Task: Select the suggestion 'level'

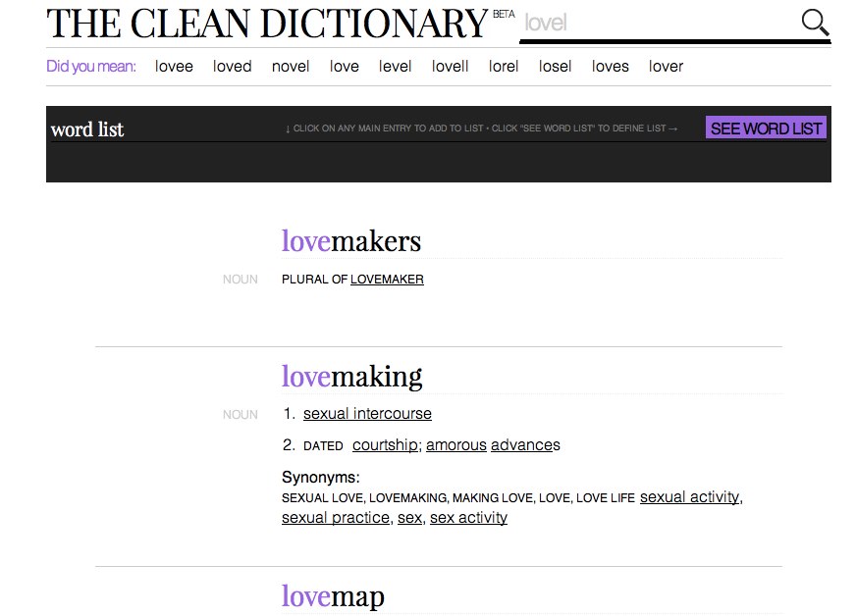Action: click(395, 66)
